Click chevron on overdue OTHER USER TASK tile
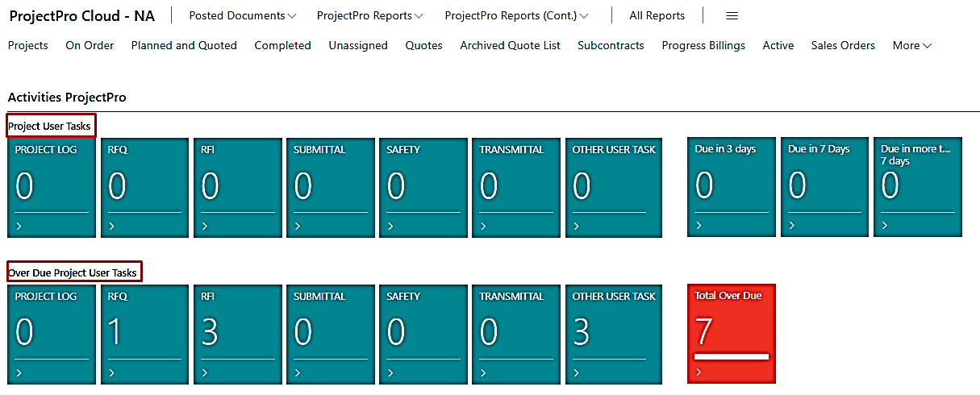Image resolution: width=980 pixels, height=395 pixels. click(x=576, y=373)
